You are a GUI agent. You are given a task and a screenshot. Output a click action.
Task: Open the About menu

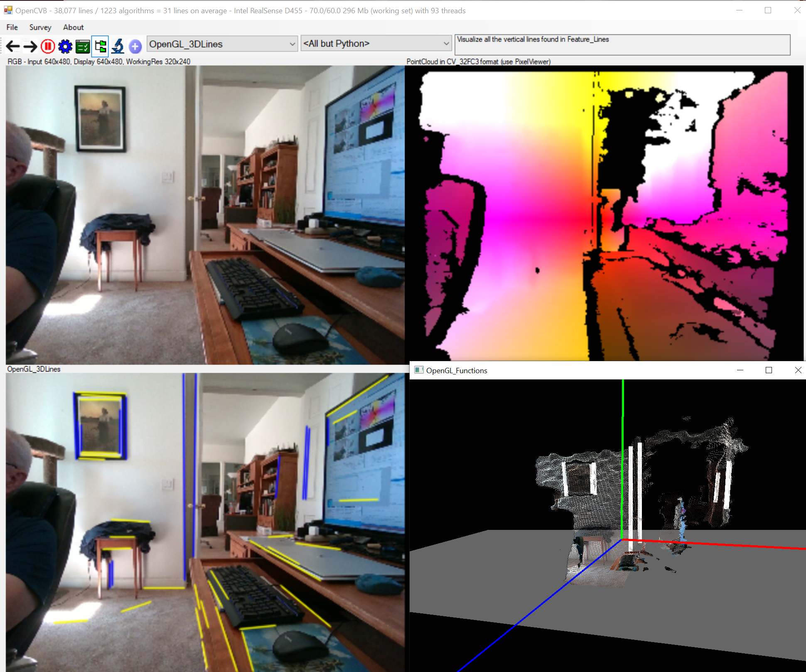(x=73, y=27)
